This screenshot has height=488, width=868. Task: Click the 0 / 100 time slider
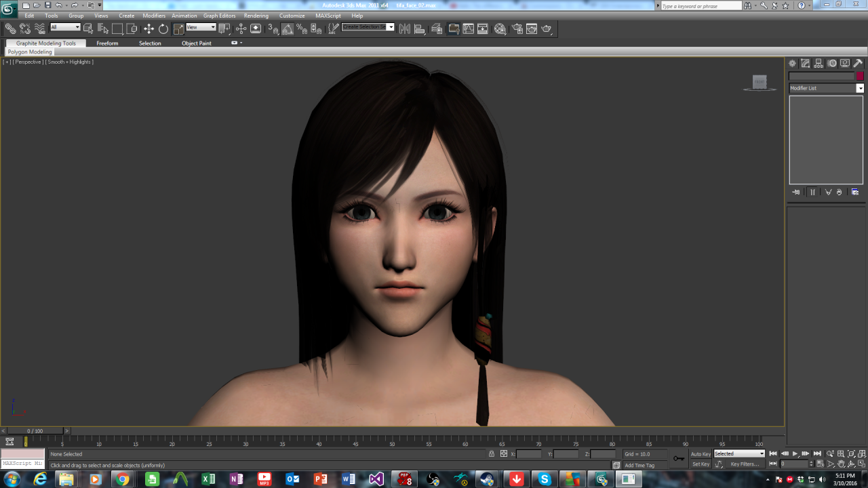(35, 431)
